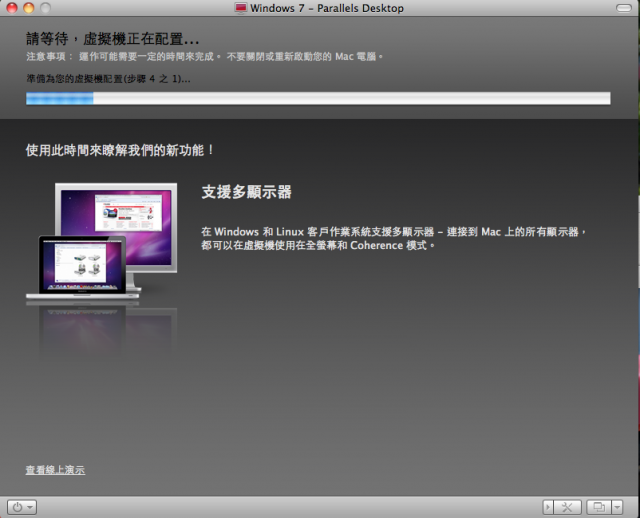Open view mode dropdown arrow

[x=617, y=507]
